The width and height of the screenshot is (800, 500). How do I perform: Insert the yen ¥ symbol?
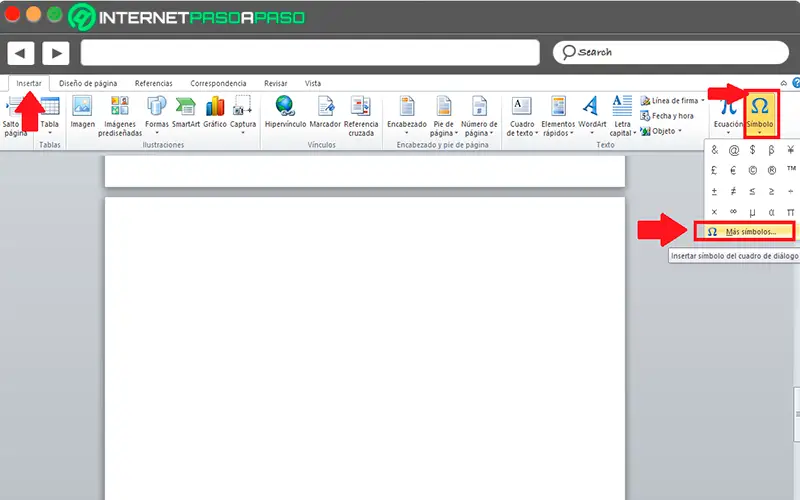click(x=790, y=150)
